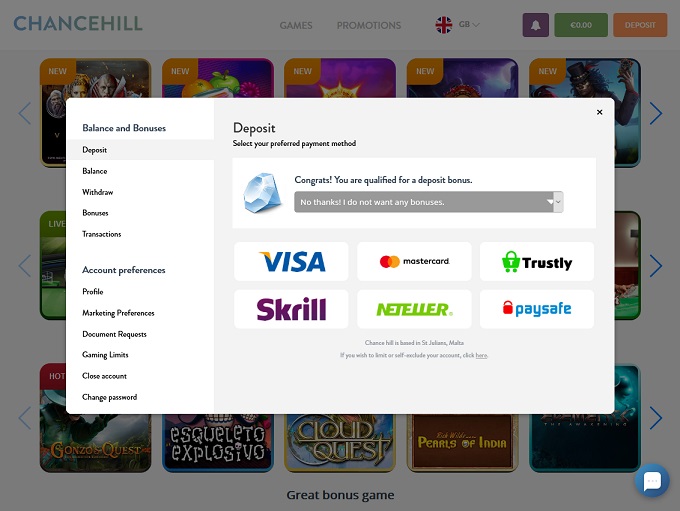
Task: Pick Skrill as payment method
Action: pyautogui.click(x=291, y=309)
